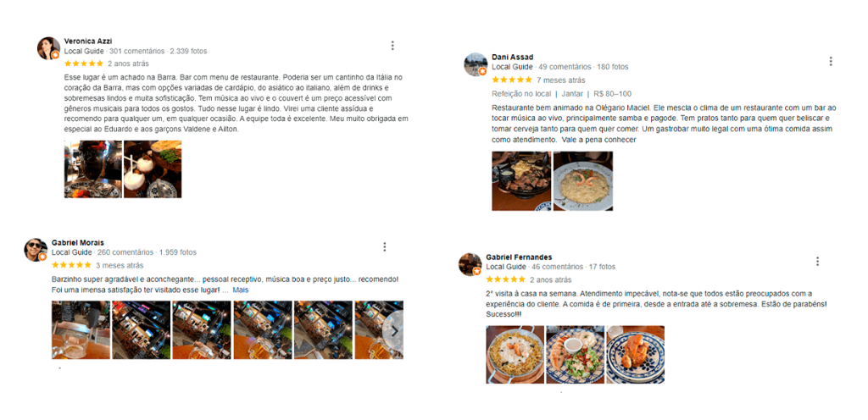Open Dani Assad's grilled meat photo
Screen dimensions: 868x420
521,180
